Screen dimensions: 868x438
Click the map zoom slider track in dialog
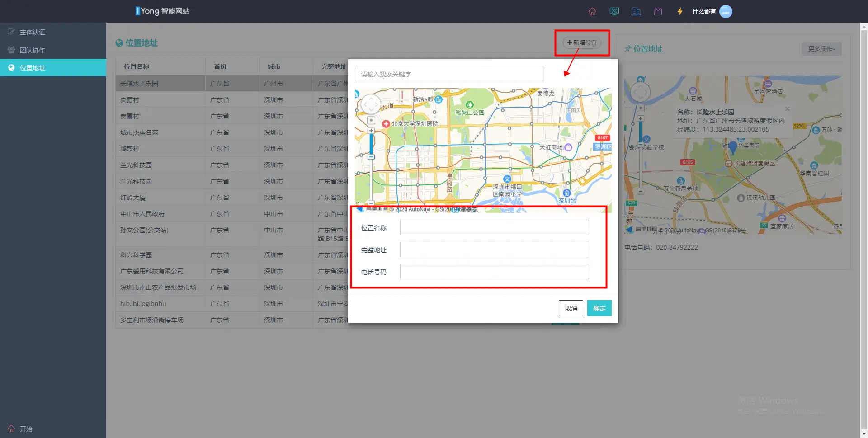(371, 176)
